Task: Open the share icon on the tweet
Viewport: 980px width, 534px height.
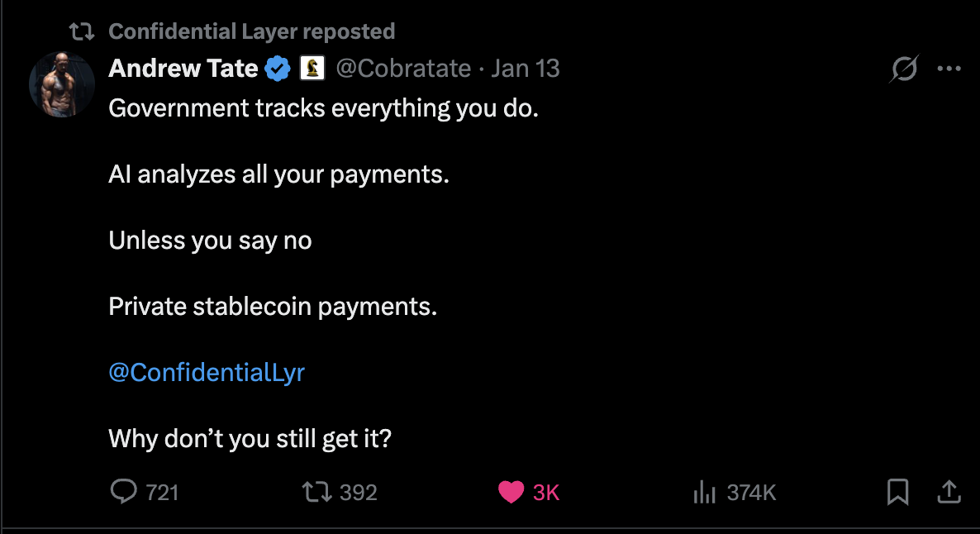Action: coord(949,492)
